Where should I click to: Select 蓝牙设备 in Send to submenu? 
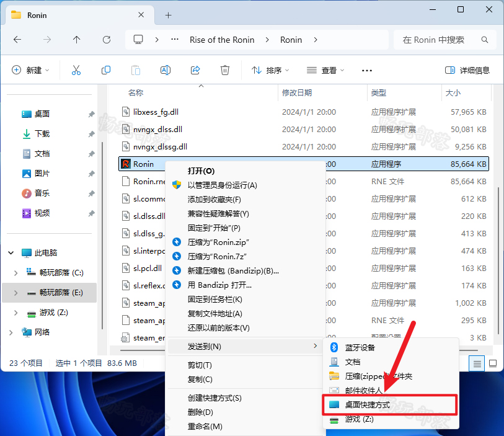[390, 347]
